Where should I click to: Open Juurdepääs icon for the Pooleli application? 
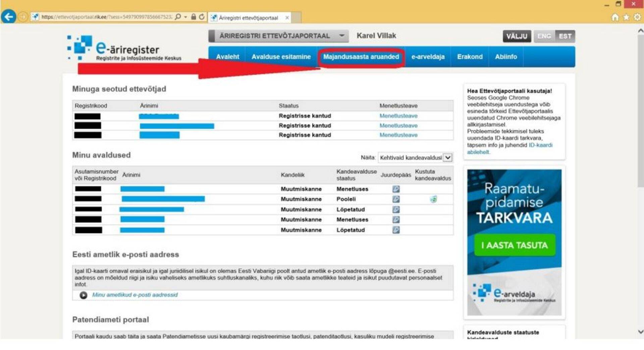(396, 199)
